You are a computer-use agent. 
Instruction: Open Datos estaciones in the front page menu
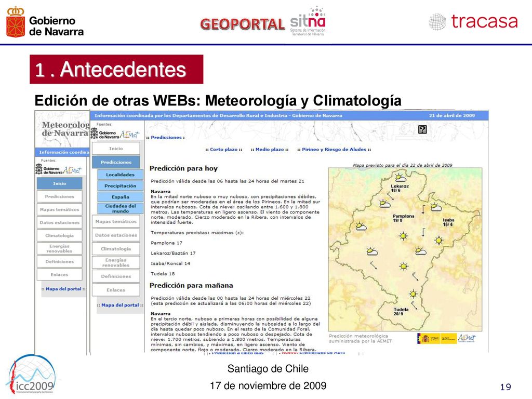click(x=116, y=235)
